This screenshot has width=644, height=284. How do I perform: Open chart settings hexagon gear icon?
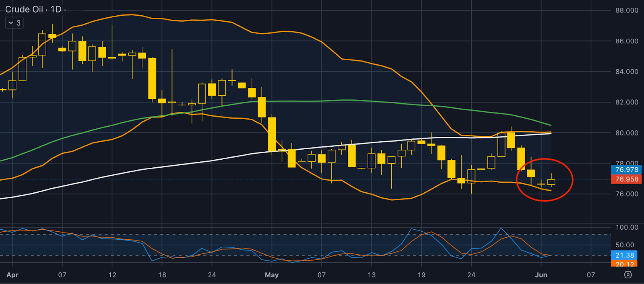628,275
